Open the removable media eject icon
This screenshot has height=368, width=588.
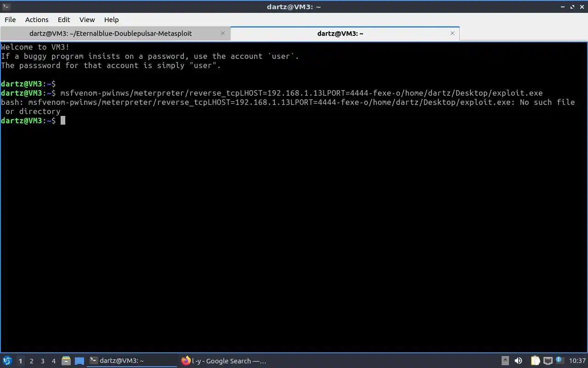coord(505,361)
